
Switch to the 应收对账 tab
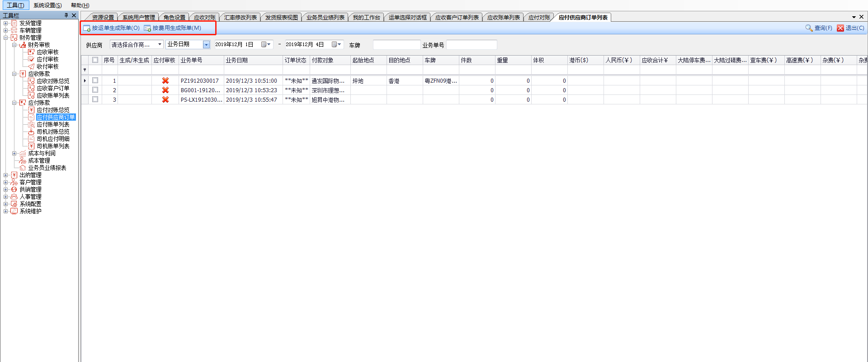(204, 17)
